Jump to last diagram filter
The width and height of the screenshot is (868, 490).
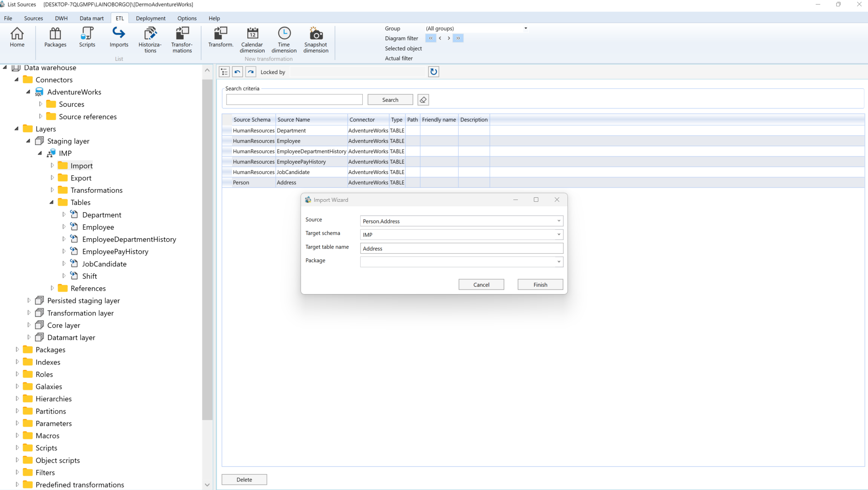coord(458,38)
